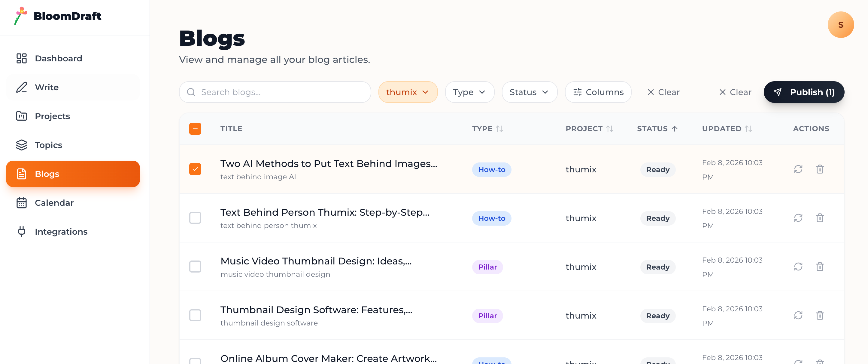
Task: Sort by Updated column arrows
Action: click(x=748, y=128)
